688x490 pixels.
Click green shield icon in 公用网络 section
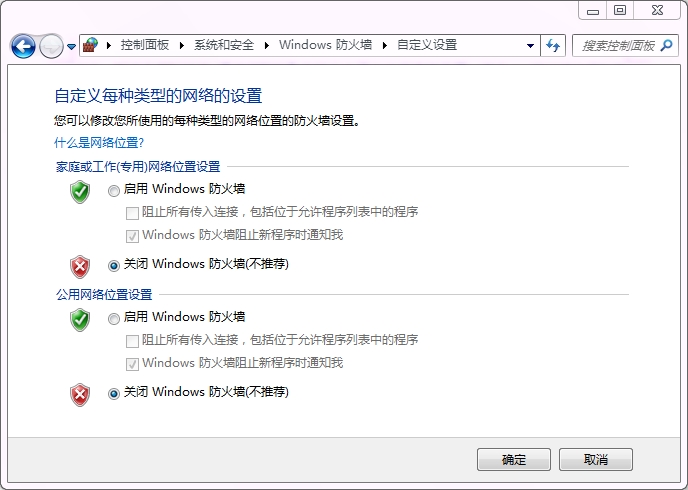(80, 319)
